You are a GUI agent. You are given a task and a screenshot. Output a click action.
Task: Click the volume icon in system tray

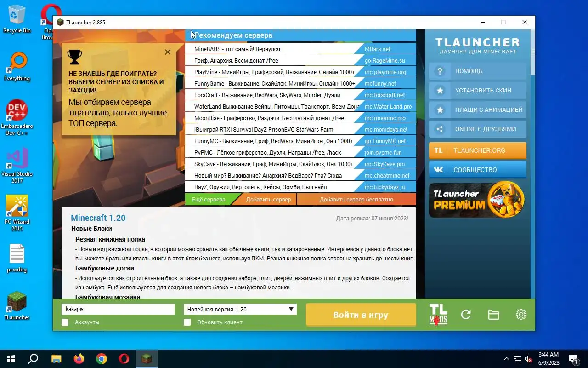[x=528, y=359]
